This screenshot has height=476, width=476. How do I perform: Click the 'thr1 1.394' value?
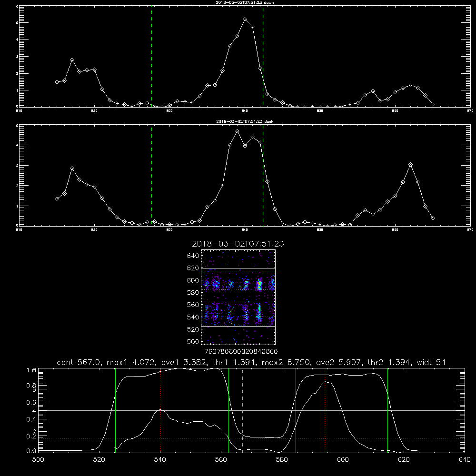234,362
